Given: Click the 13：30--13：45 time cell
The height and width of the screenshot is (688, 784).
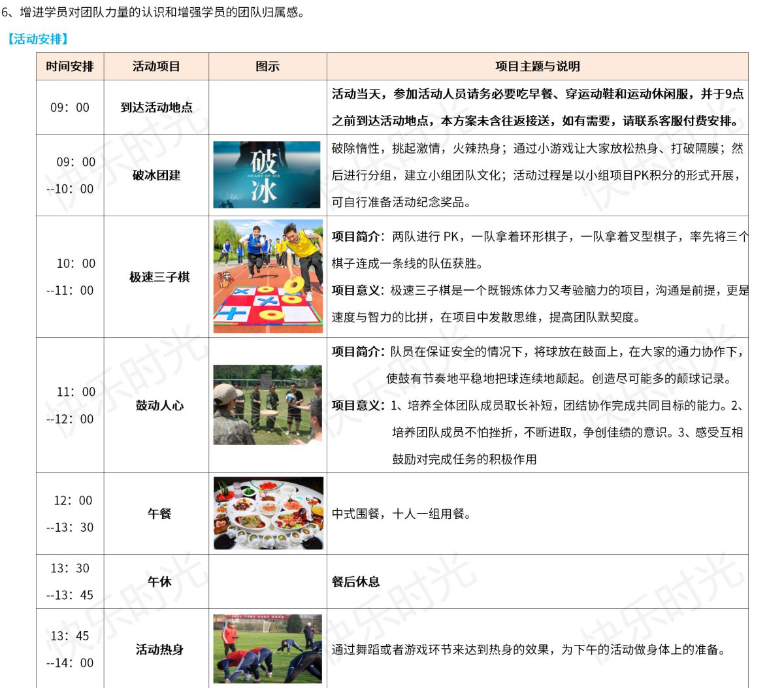Looking at the screenshot, I should [70, 582].
